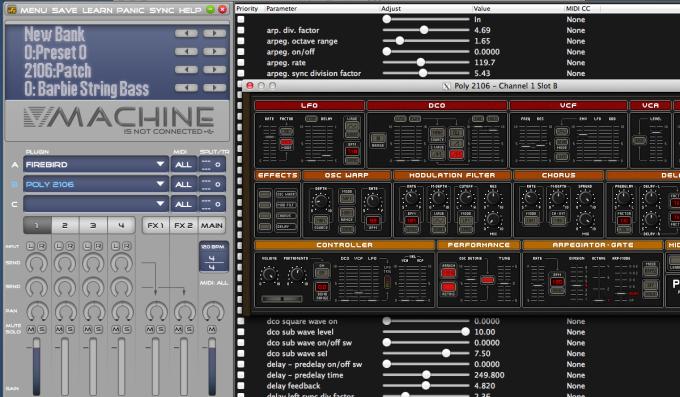Open the empty plugin slot C dropdown
Image resolution: width=680 pixels, height=397 pixels.
[x=96, y=204]
